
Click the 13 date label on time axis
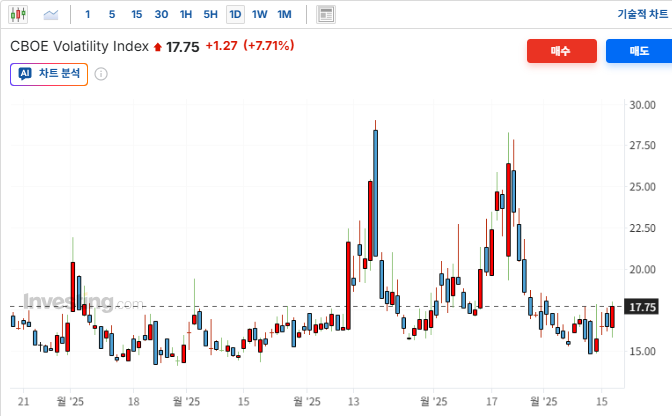(x=354, y=401)
